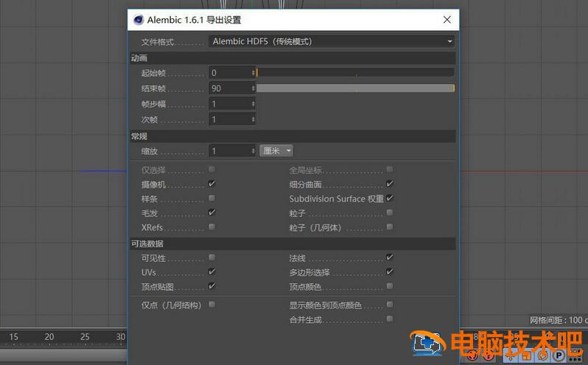Toggle Subdivision Surface 权重 checkbox

tap(390, 198)
